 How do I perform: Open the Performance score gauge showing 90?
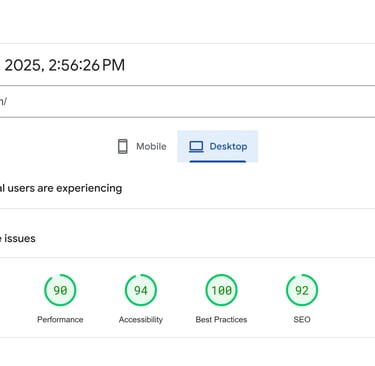[x=60, y=290]
